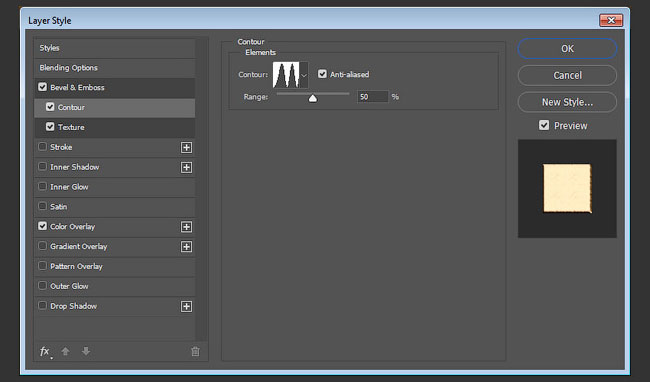
Task: Move effect up with the up arrow
Action: (65, 351)
